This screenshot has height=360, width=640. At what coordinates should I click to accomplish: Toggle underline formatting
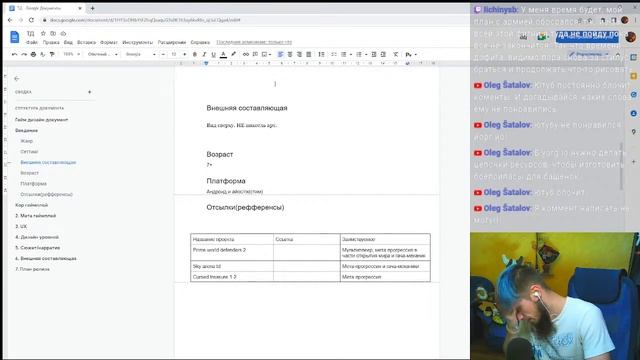point(213,54)
